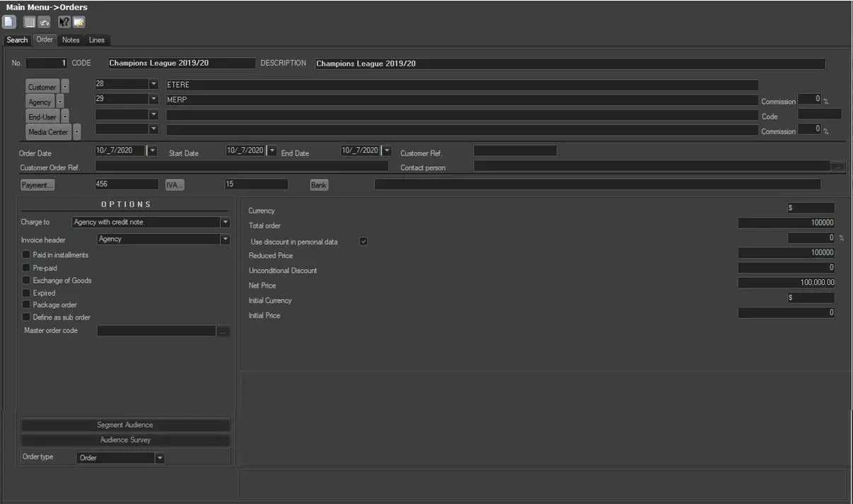853x504 pixels.
Task: Tick the Pre-paid checkbox
Action: click(26, 268)
